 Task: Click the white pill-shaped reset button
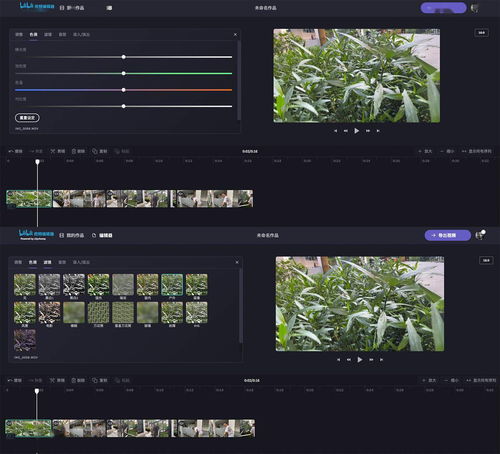(x=27, y=118)
